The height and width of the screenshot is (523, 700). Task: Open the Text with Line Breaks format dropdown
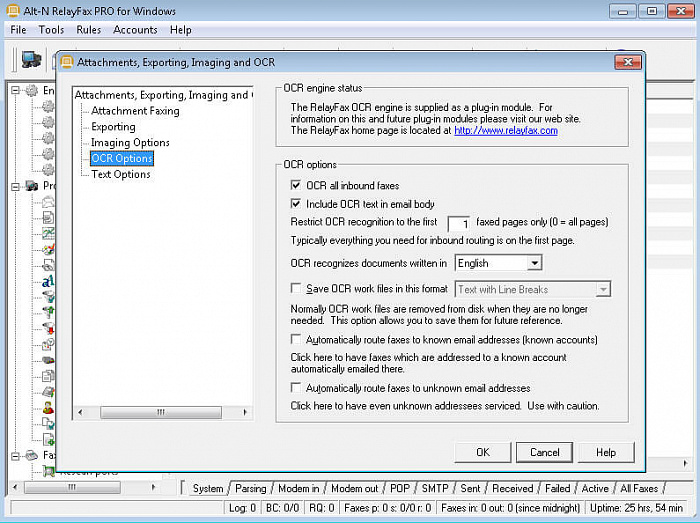(x=603, y=289)
